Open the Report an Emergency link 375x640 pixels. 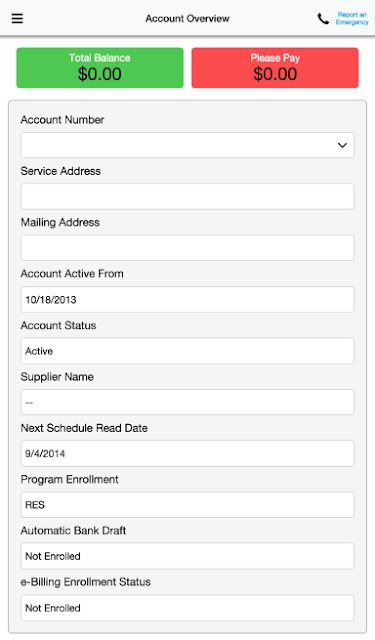[352, 18]
